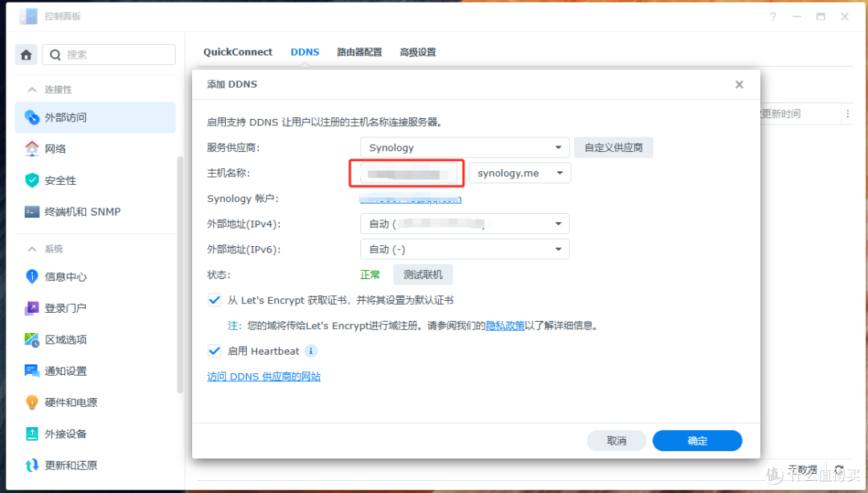Click the Cancel (取消) button

[616, 441]
